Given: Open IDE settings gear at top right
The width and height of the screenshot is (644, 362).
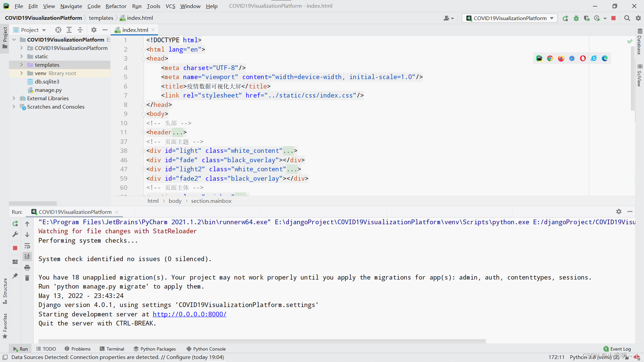Looking at the screenshot, I should click(x=638, y=18).
